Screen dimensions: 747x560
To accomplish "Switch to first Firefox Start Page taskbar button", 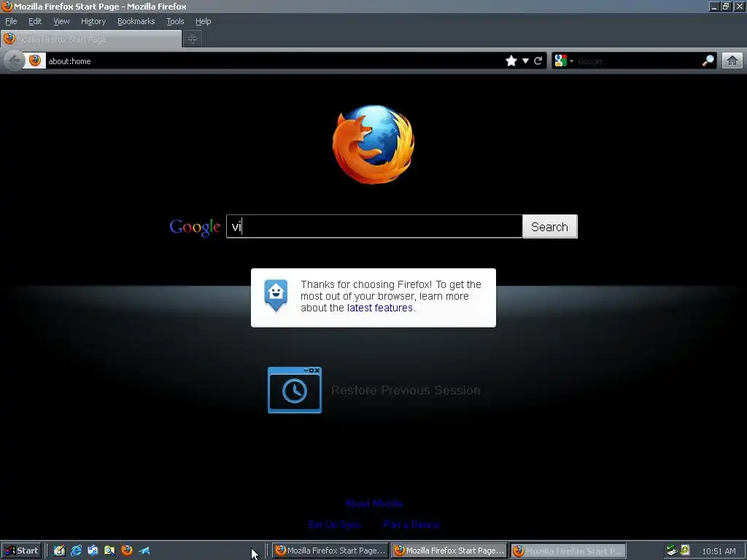I will coord(330,551).
